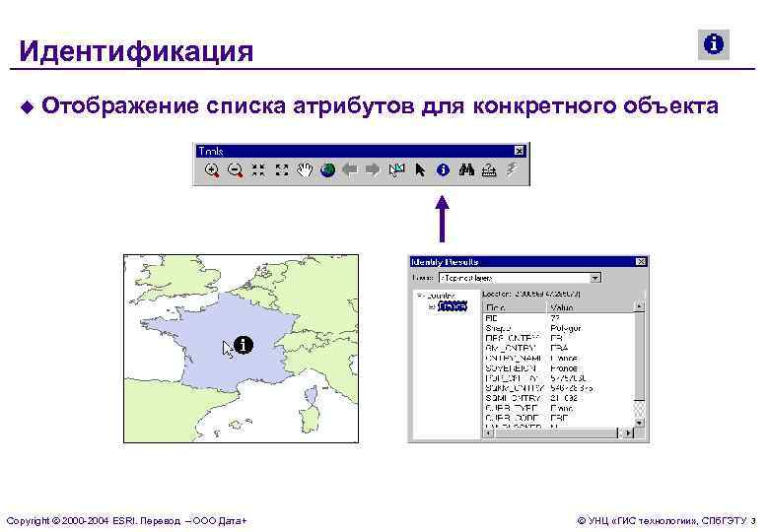Screen dimensions: 769x532
Task: Select the country layer node in tree
Action: (441, 296)
